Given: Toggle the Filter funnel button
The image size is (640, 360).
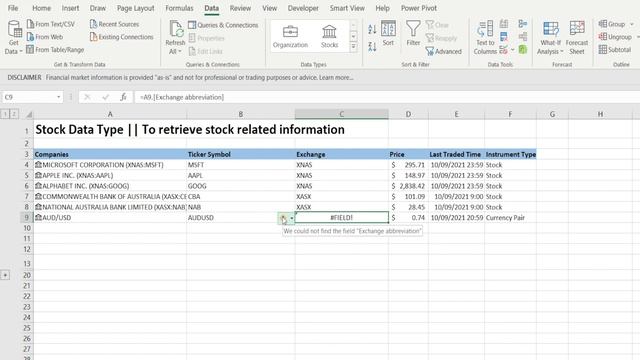Looking at the screenshot, I should [x=413, y=33].
